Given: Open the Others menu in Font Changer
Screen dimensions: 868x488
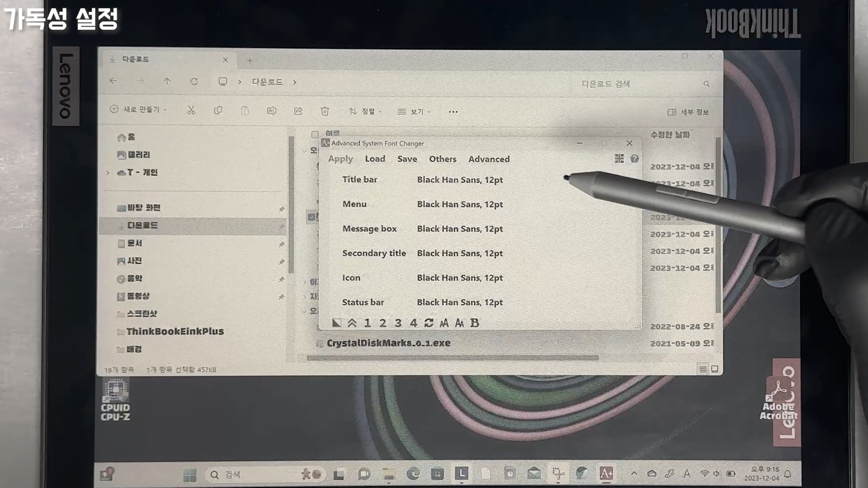Looking at the screenshot, I should pyautogui.click(x=443, y=159).
